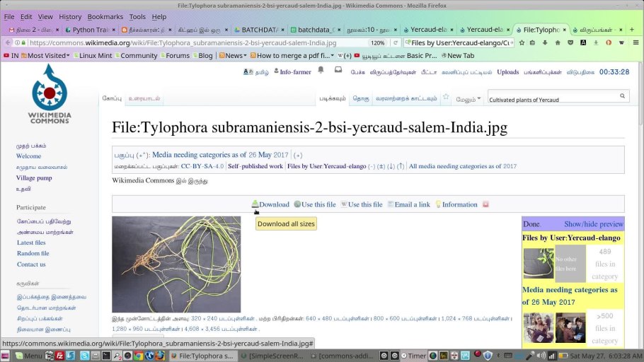This screenshot has width=644, height=362.
Task: Click the Wikimedia Commons logo
Action: point(49,93)
